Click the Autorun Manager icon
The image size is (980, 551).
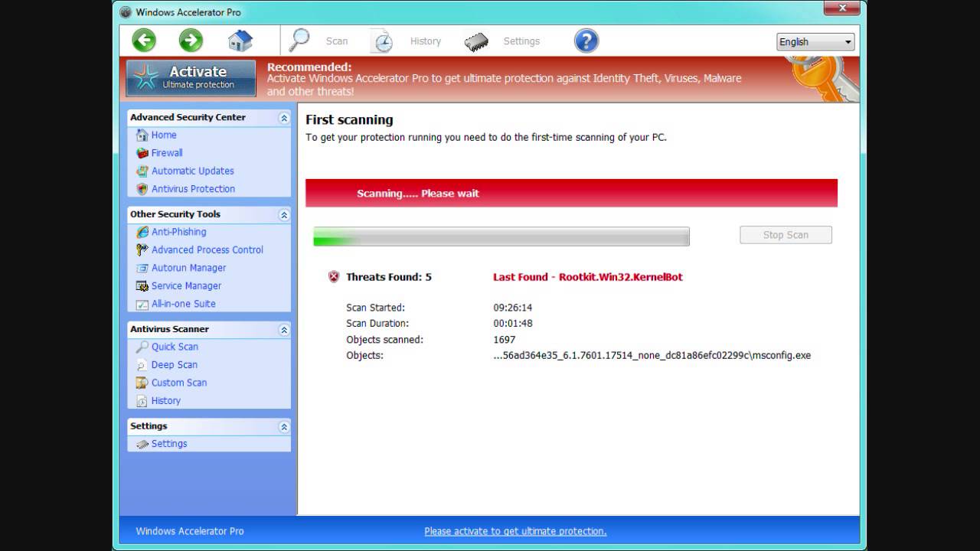pos(142,268)
